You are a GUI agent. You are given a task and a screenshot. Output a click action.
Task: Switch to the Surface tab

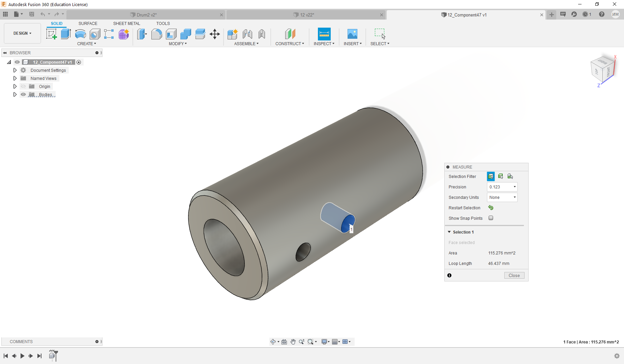(x=88, y=24)
